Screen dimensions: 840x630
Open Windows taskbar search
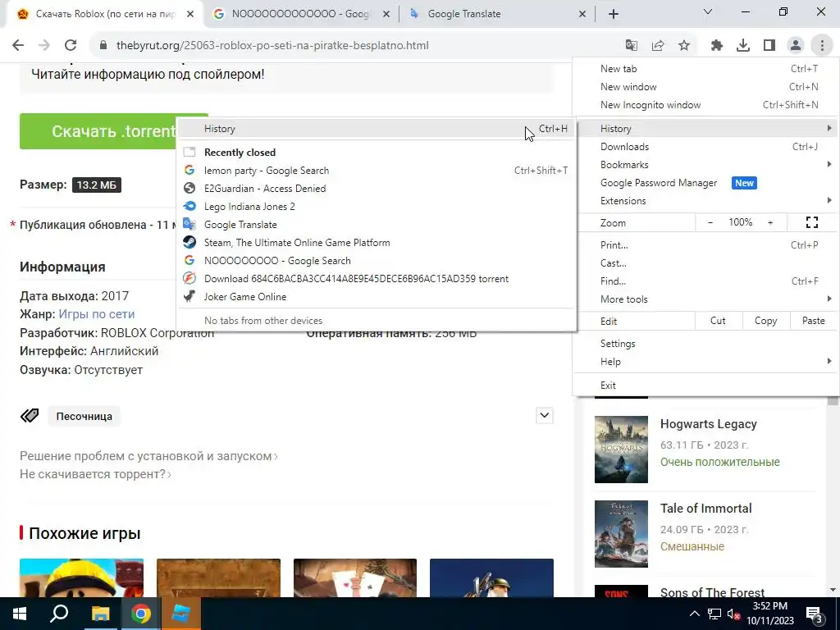pos(59,614)
